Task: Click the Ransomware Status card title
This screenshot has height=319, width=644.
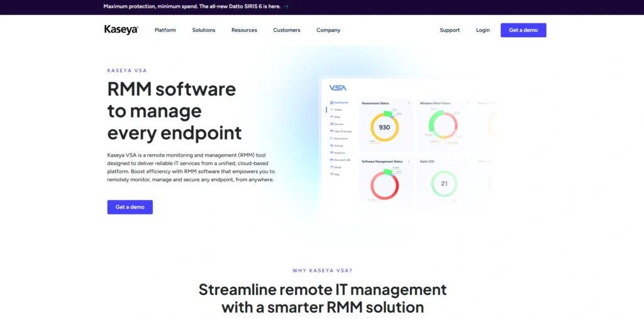Action: point(375,103)
